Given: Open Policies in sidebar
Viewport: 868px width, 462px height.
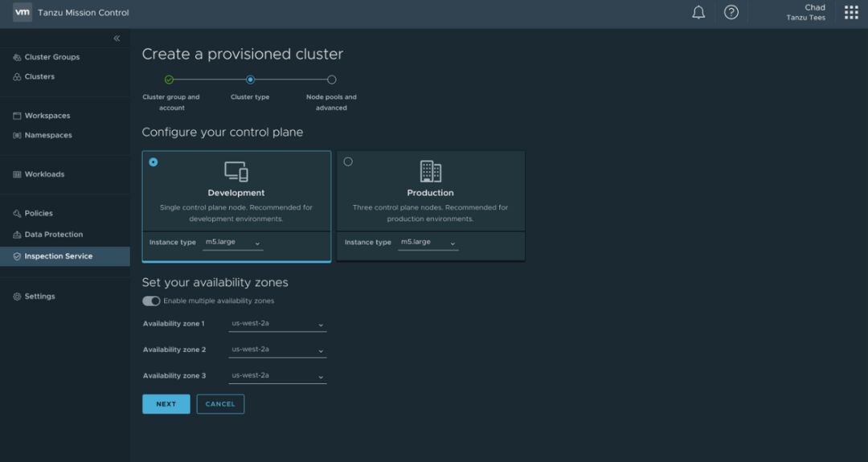Looking at the screenshot, I should point(39,214).
